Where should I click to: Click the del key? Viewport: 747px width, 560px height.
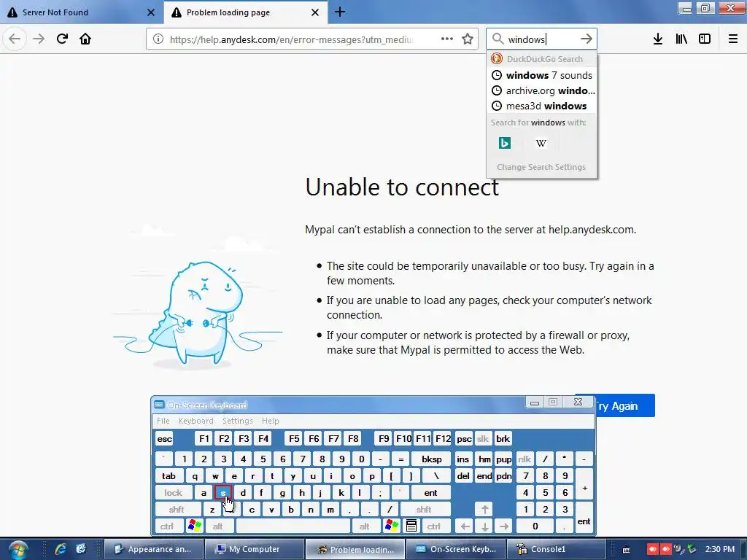(463, 475)
